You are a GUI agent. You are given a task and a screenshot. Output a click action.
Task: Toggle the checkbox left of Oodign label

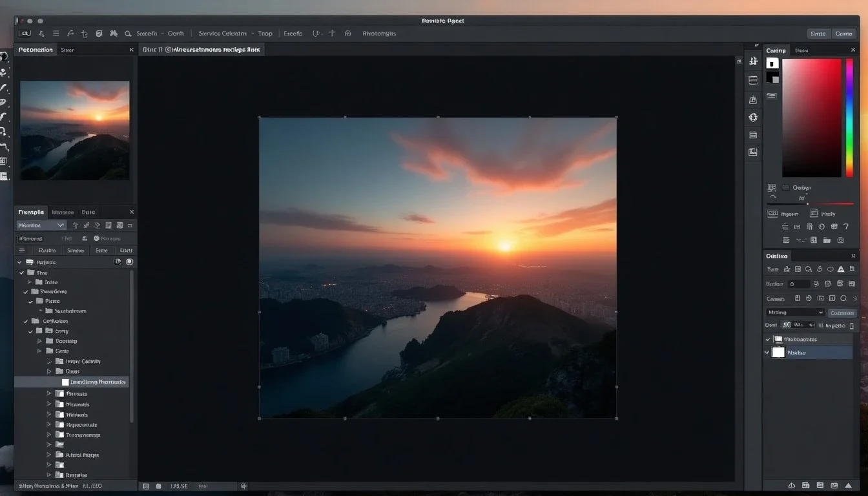[x=785, y=188]
